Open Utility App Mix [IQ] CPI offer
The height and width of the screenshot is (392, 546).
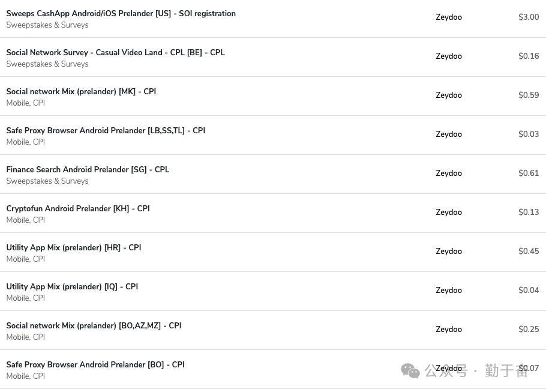point(72,287)
